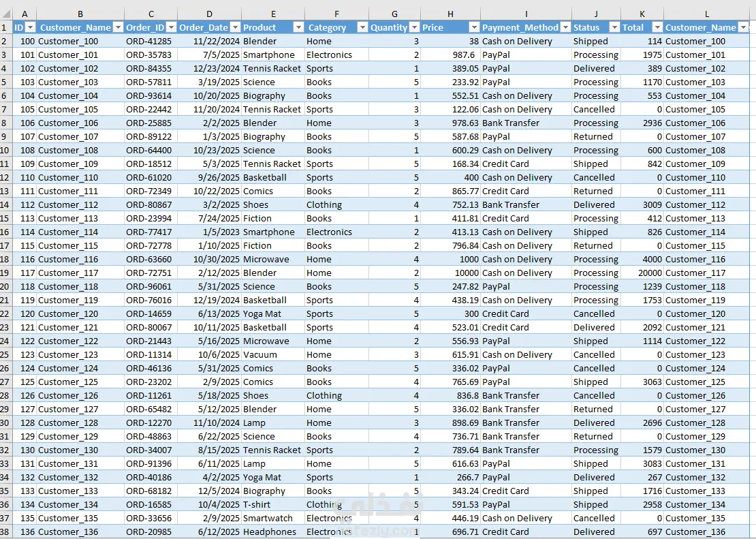Screen dimensions: 756x539
Task: Click the Select All corner triangle
Action: tap(6, 14)
